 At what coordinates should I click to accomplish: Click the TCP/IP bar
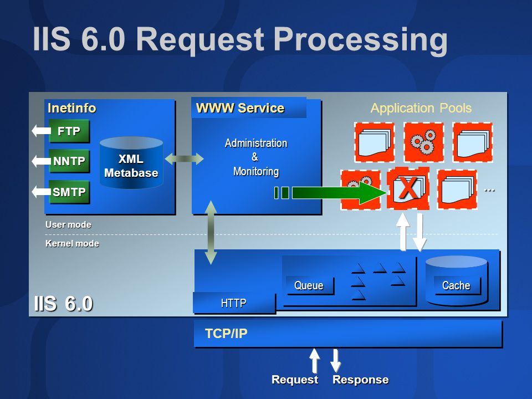[348, 333]
